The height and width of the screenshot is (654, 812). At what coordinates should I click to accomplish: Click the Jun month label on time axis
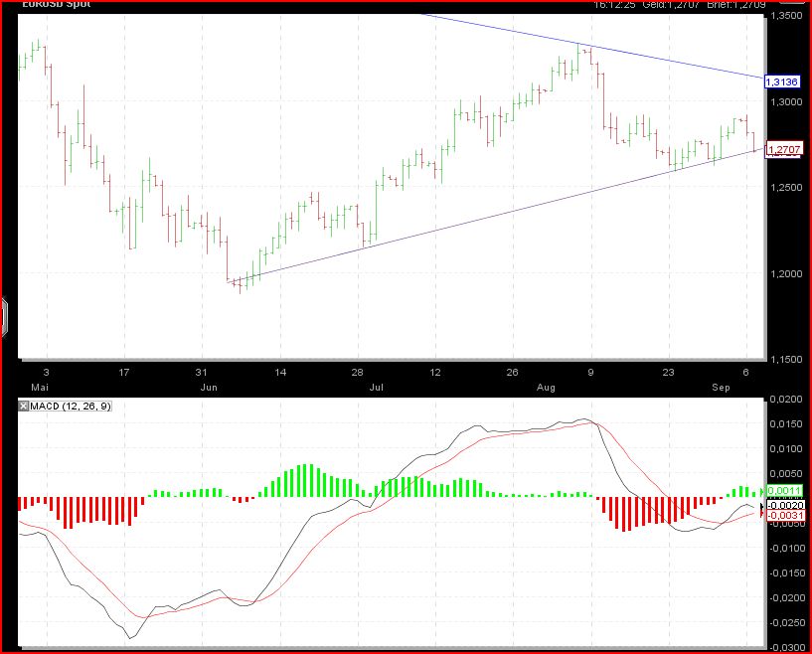208,387
